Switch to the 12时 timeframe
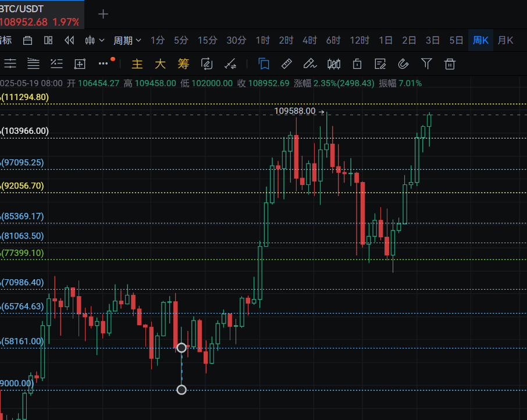 click(x=359, y=41)
